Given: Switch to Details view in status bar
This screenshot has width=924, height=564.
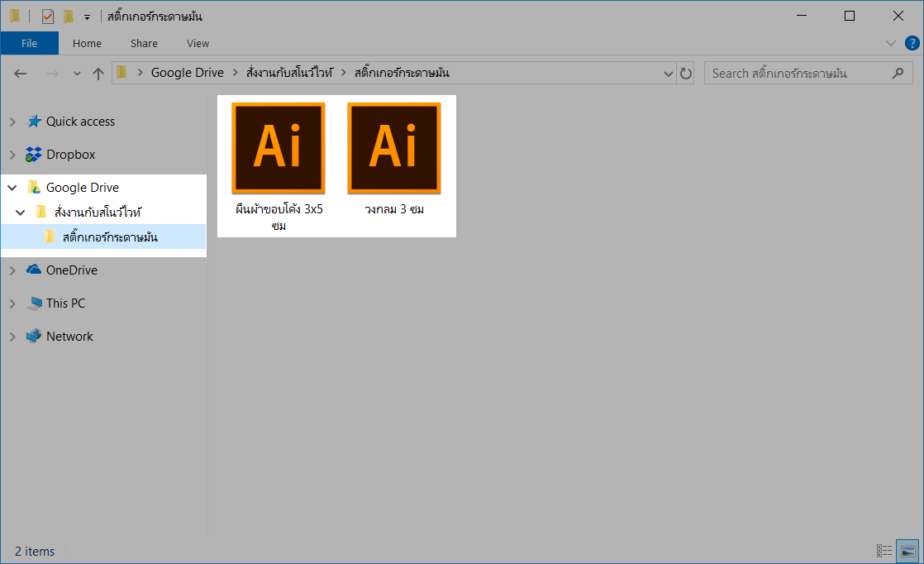Looking at the screenshot, I should (x=884, y=551).
